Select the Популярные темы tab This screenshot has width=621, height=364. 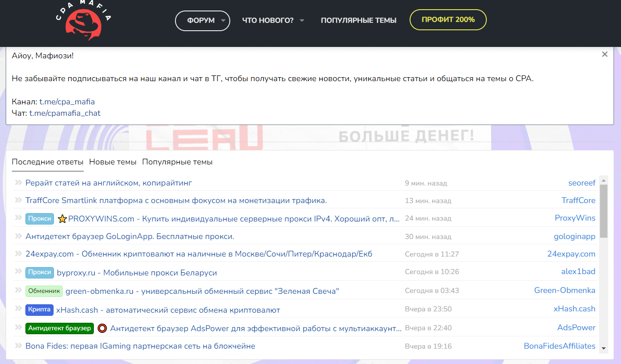pyautogui.click(x=176, y=162)
